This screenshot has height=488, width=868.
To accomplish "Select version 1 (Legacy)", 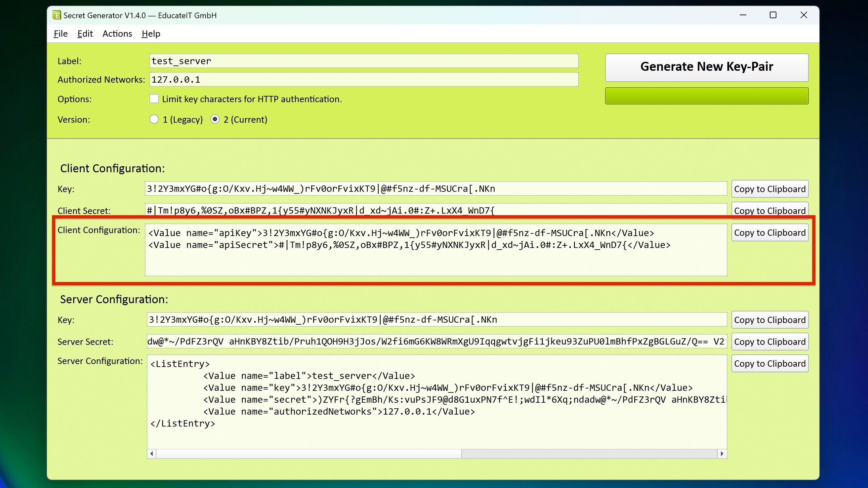I will point(154,119).
